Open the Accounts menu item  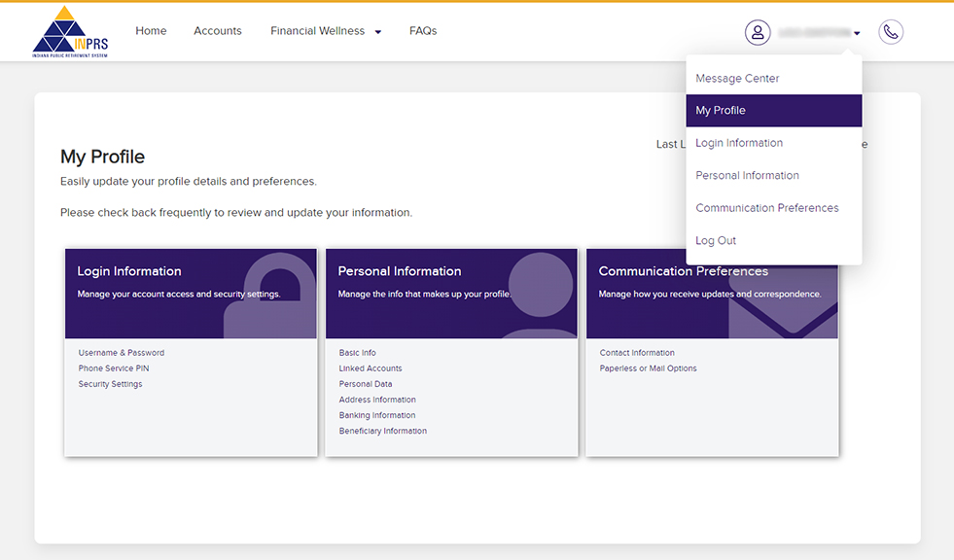click(x=217, y=30)
